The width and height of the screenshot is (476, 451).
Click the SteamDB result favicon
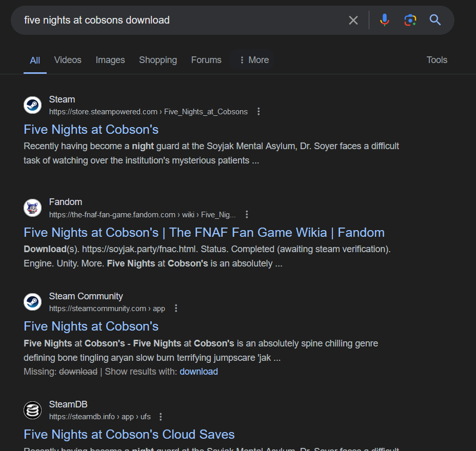(32, 410)
